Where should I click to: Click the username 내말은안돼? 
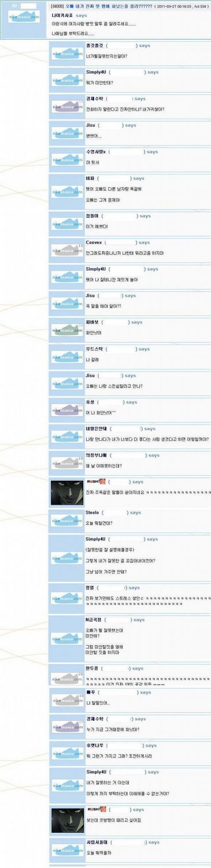coord(96,429)
